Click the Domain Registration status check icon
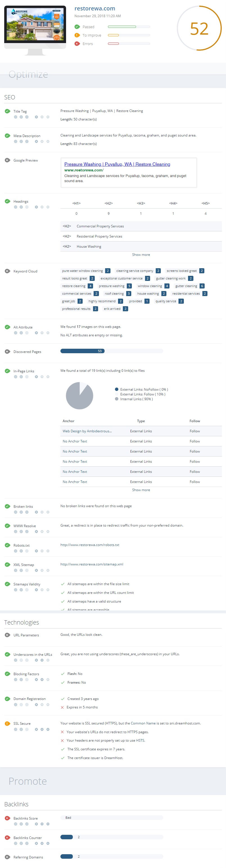 pyautogui.click(x=7, y=699)
